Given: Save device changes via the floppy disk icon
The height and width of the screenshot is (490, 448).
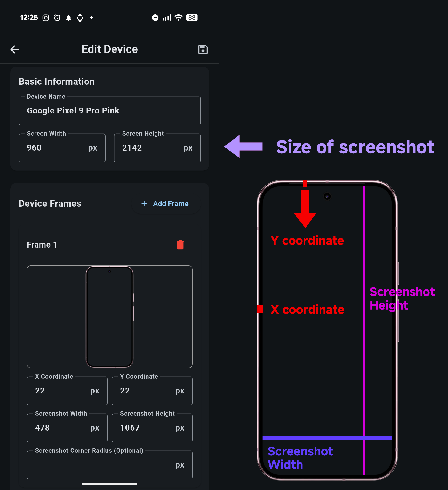Looking at the screenshot, I should point(203,49).
